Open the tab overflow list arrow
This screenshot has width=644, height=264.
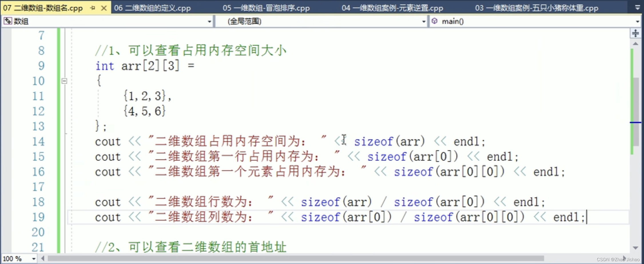click(x=637, y=8)
